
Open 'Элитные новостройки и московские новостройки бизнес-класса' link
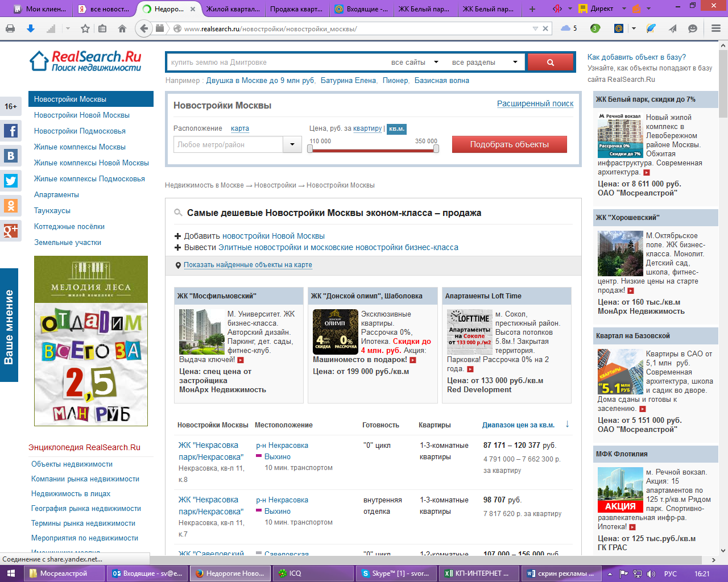[338, 247]
